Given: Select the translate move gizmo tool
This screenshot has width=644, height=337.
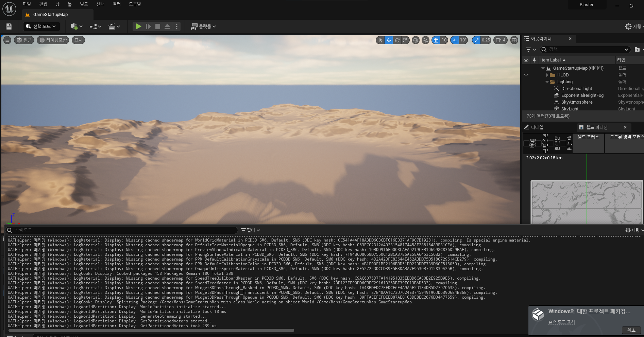Looking at the screenshot, I should pos(389,40).
